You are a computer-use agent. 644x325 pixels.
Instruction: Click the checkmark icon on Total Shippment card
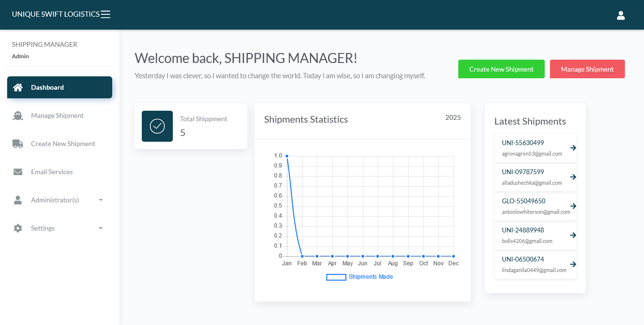tap(157, 126)
